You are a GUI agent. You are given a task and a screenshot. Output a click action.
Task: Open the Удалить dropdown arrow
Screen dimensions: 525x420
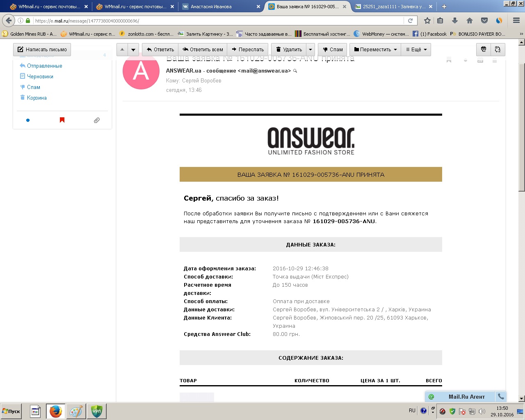[310, 50]
